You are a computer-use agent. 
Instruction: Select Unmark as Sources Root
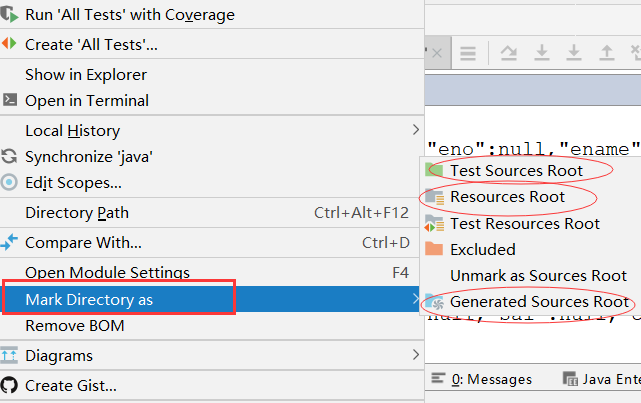(538, 276)
